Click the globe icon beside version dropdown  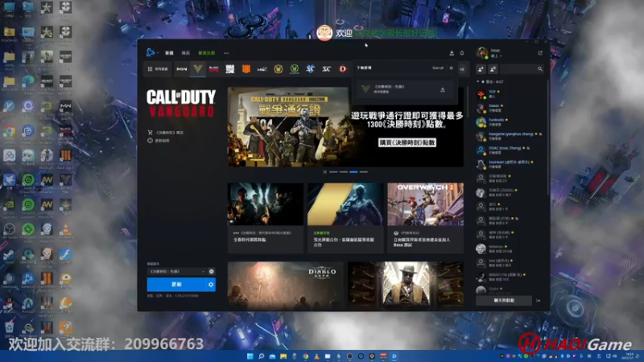(x=211, y=271)
